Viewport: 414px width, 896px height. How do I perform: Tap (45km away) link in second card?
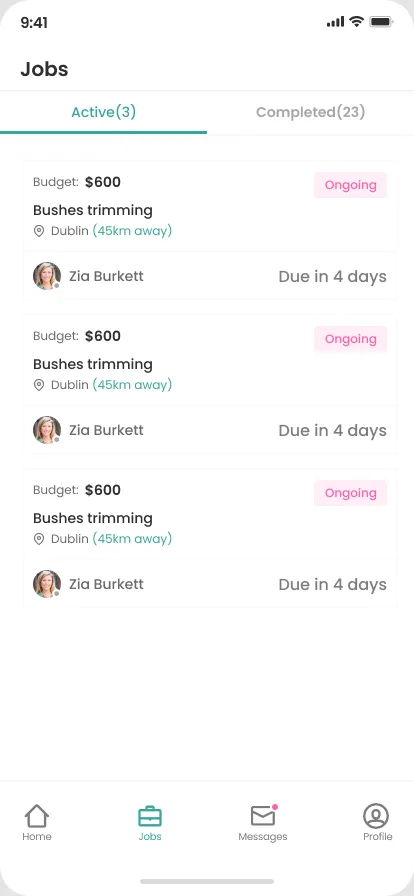(132, 385)
